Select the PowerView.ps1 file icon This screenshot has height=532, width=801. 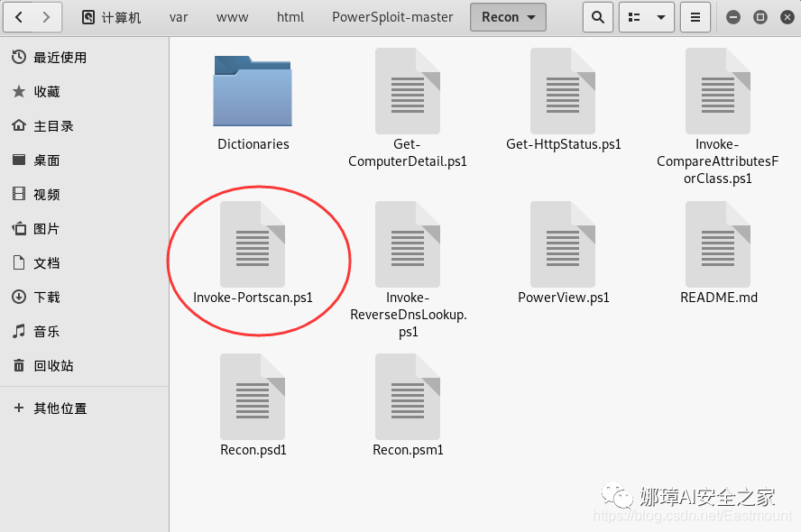563,244
